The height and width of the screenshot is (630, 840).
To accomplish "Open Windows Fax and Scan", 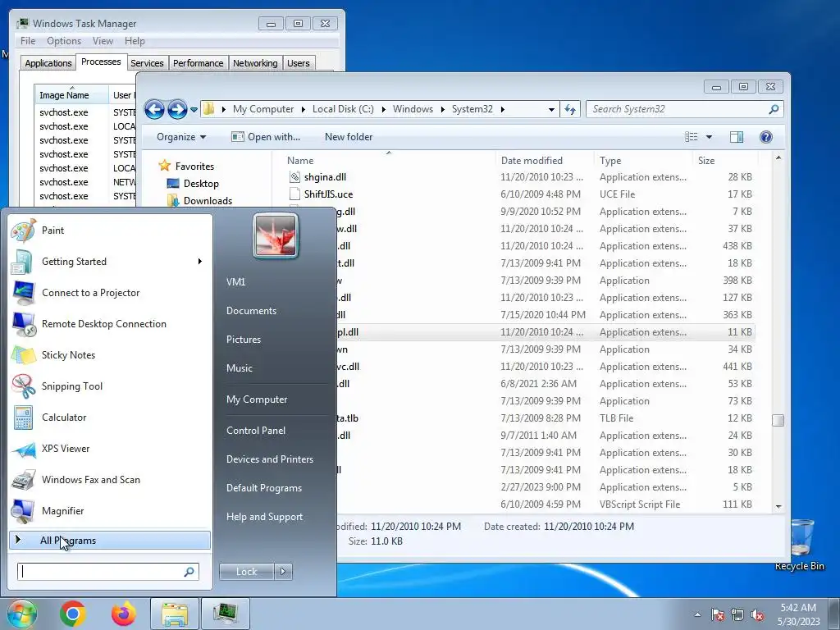I will pos(109,480).
